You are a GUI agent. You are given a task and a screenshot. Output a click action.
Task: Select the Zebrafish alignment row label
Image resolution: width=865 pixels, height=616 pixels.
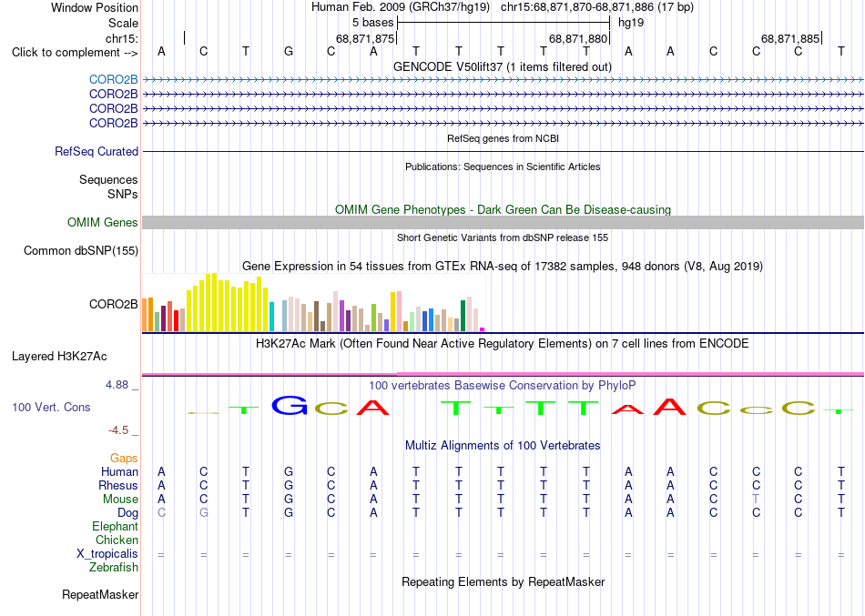[x=114, y=568]
